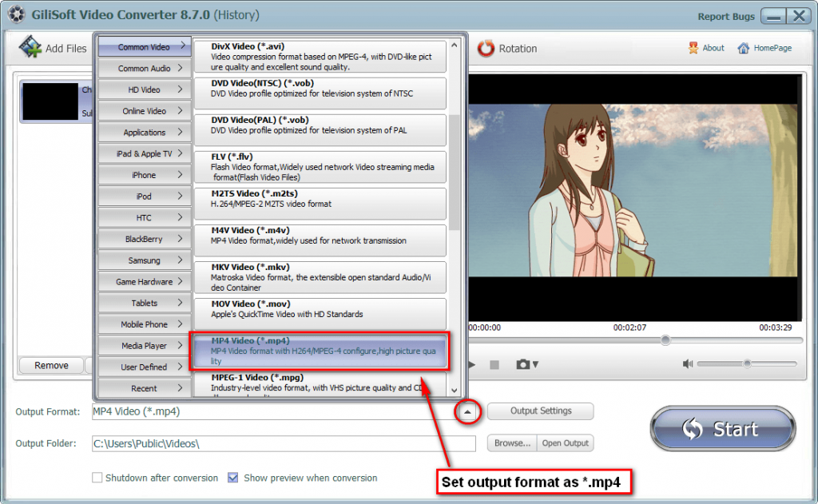This screenshot has width=818, height=504.
Task: Pick M4V Video (*.m4v) format
Action: (x=320, y=240)
